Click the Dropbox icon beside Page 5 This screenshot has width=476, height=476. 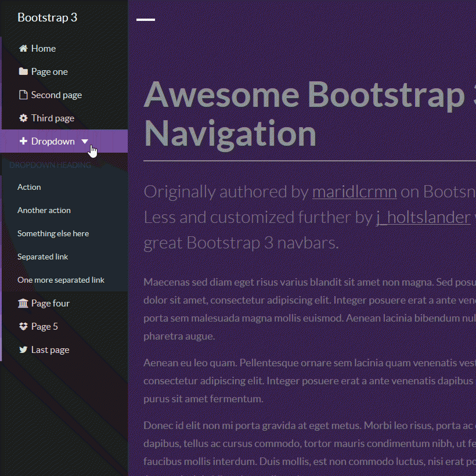tap(23, 327)
